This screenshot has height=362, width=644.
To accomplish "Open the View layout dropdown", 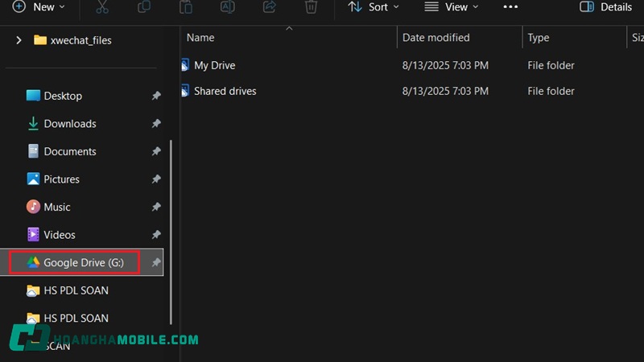I will coord(452,7).
